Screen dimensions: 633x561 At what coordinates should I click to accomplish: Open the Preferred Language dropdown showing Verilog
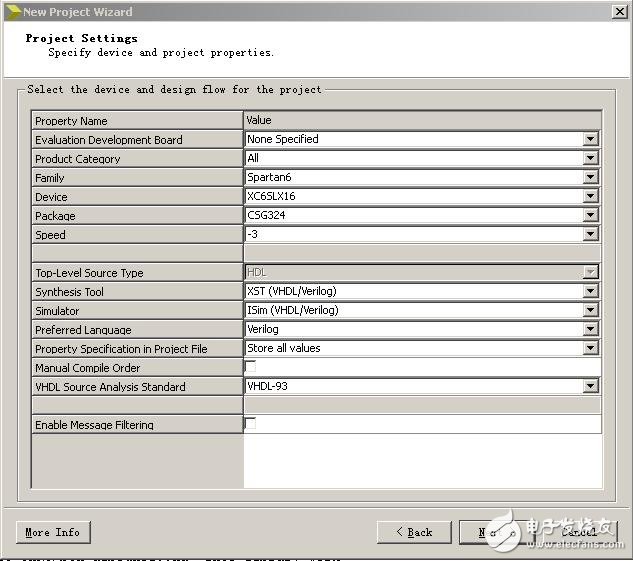click(x=590, y=330)
